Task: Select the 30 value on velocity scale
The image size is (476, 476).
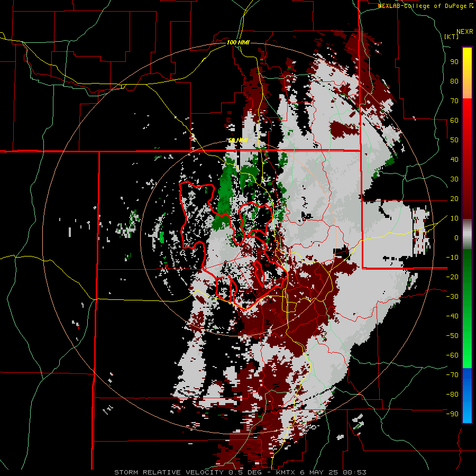Action: 454,179
